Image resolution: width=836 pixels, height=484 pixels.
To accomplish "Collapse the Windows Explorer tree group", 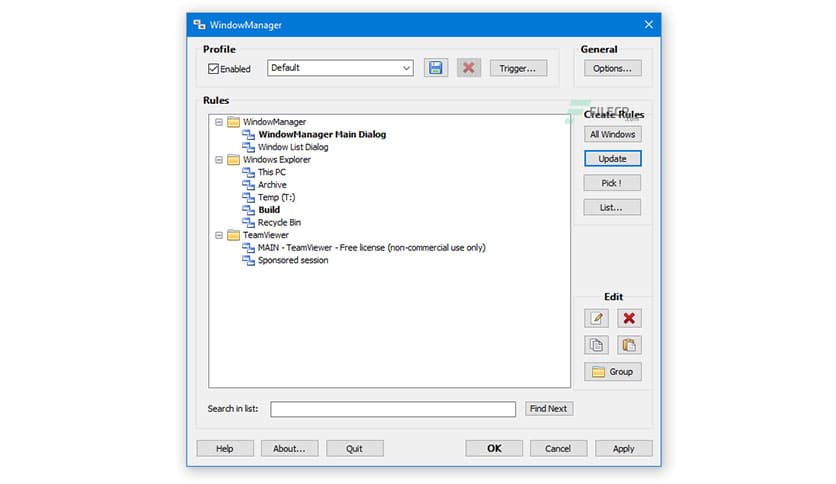I will point(219,160).
